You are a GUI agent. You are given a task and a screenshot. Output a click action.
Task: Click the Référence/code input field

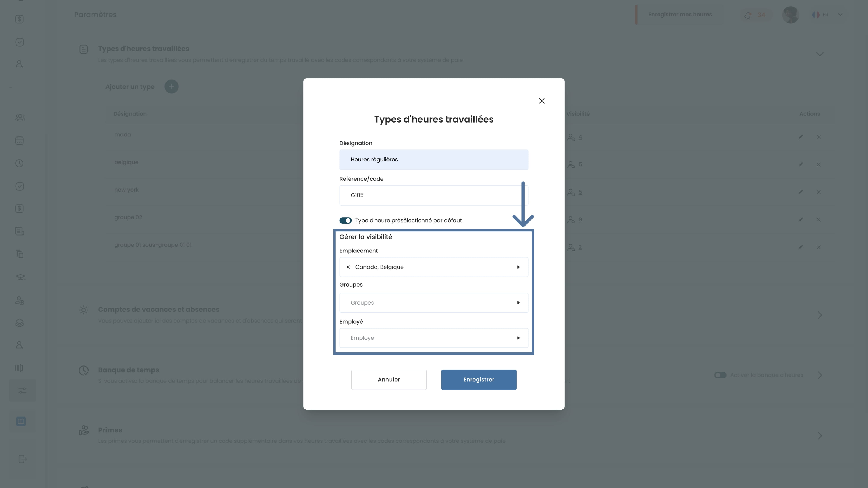(x=431, y=195)
